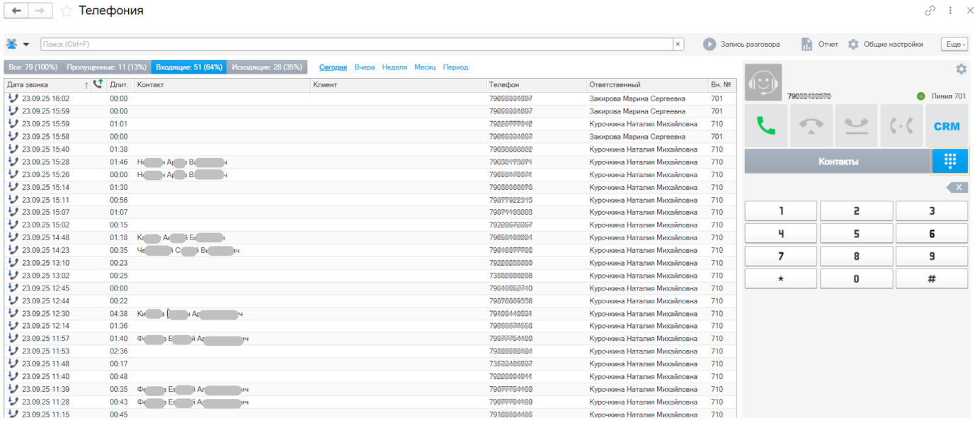The image size is (980, 423).
Task: Click the hold call icon
Action: pos(856,126)
